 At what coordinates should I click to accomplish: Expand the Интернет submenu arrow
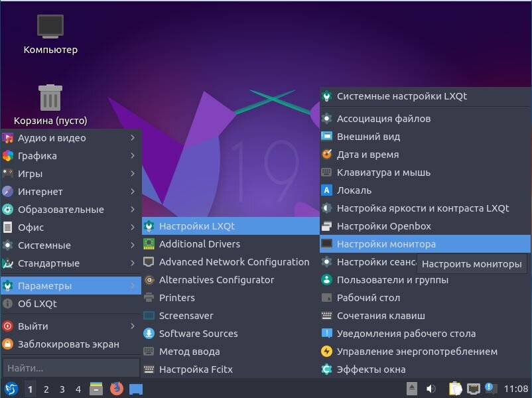pyautogui.click(x=133, y=191)
